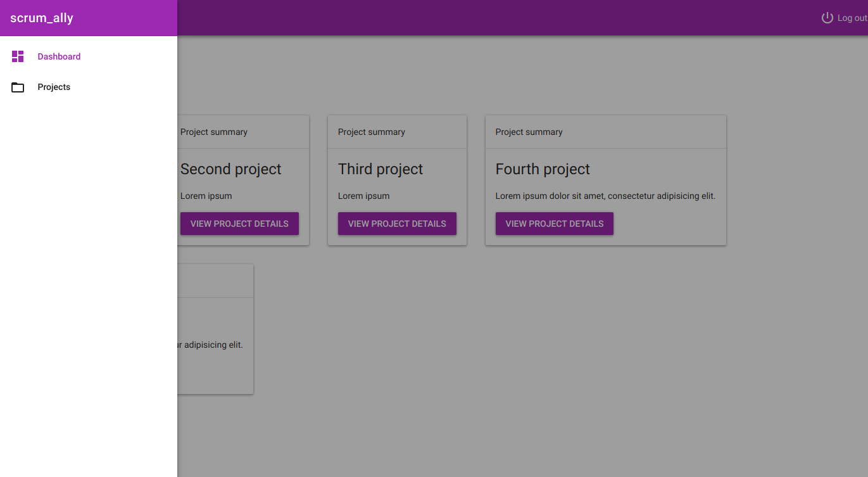View project details for Third project

pyautogui.click(x=397, y=224)
